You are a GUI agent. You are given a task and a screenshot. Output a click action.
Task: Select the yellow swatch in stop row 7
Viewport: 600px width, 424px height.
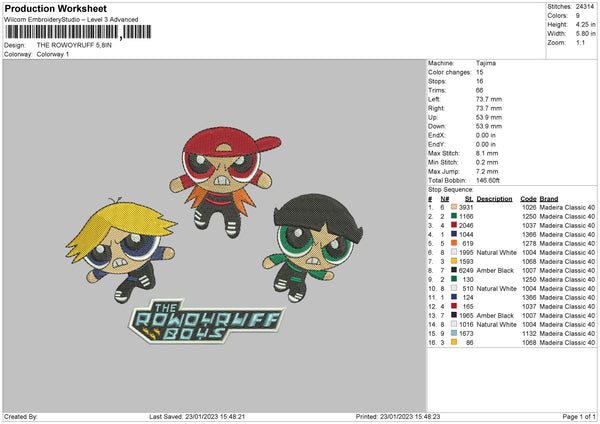[454, 261]
